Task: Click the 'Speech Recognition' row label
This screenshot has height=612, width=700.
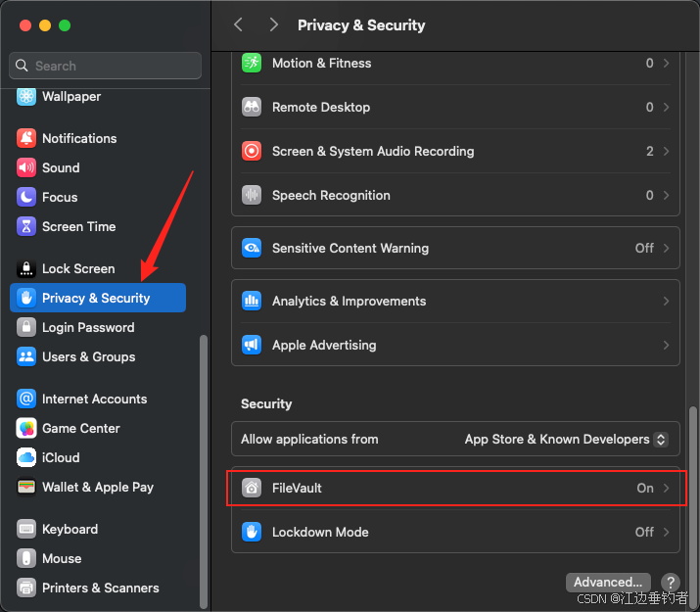Action: 331,195
